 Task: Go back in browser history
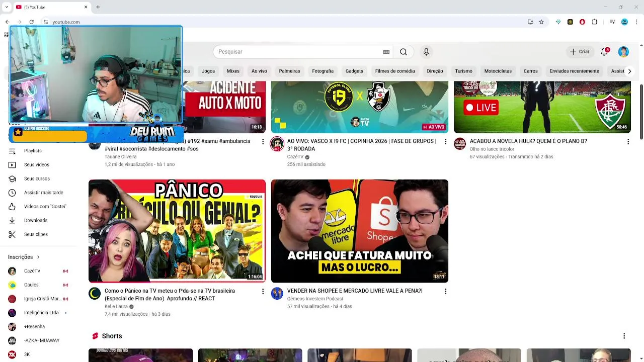pos(7,22)
